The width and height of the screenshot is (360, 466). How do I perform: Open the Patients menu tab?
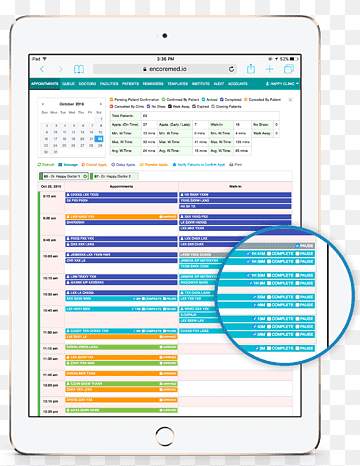click(x=130, y=84)
